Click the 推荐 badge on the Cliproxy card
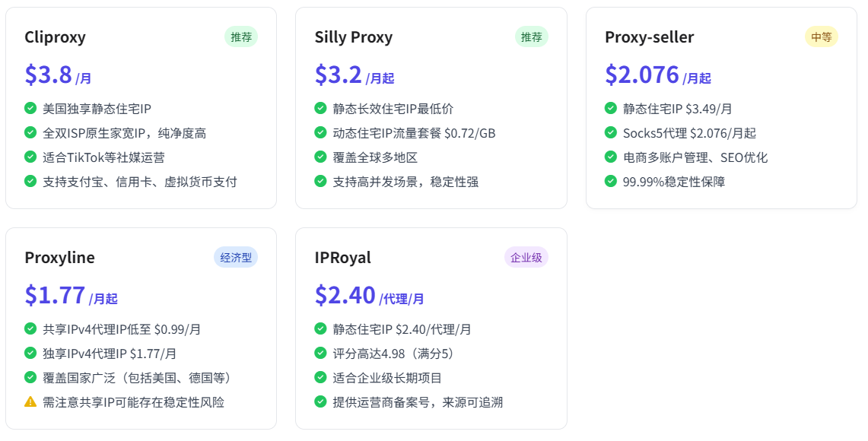868x441 pixels. [241, 37]
